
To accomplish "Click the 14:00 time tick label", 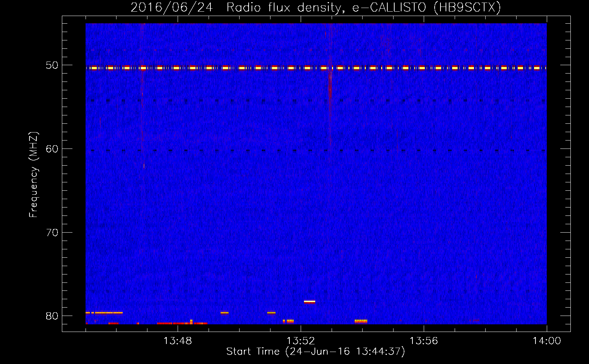I will click(x=547, y=341).
